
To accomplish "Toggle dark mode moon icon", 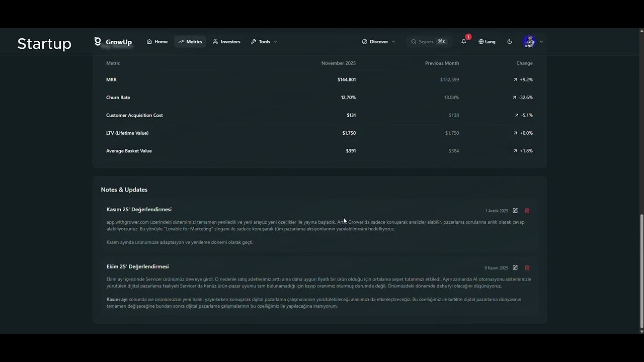I will [x=510, y=42].
